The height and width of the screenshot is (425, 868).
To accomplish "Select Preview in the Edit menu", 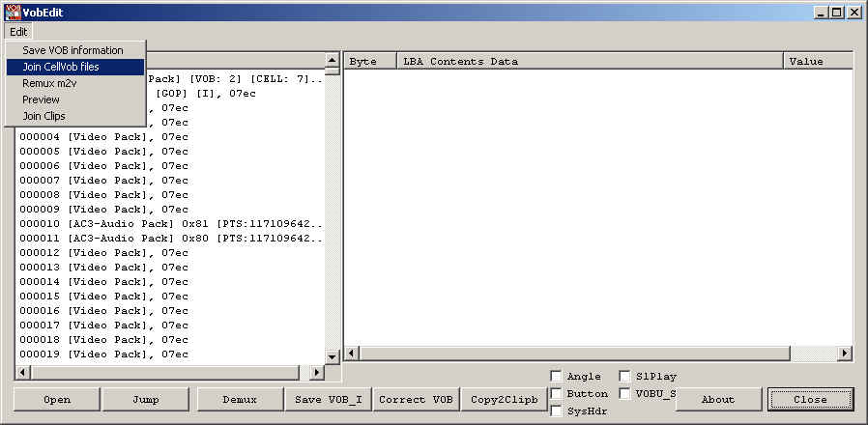I will pyautogui.click(x=74, y=99).
